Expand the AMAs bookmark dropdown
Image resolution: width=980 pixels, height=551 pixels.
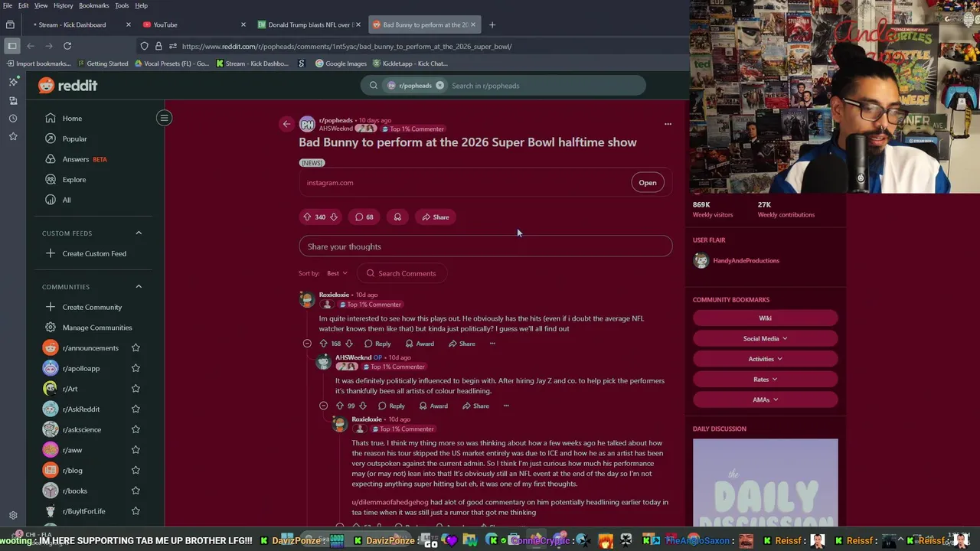pyautogui.click(x=765, y=399)
